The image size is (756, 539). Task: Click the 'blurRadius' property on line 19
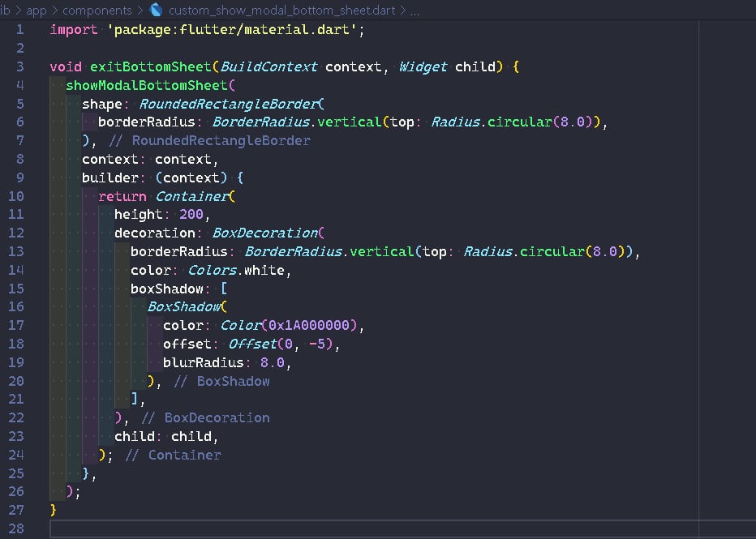coord(203,362)
